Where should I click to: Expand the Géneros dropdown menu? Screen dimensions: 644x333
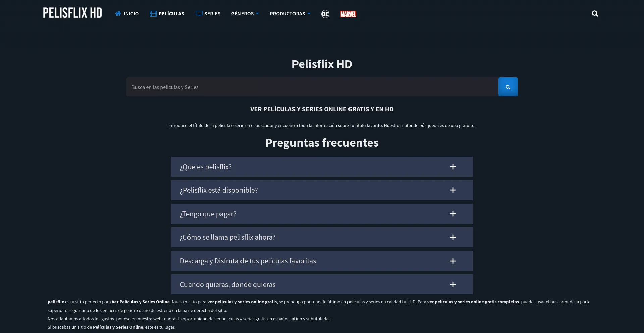click(245, 14)
